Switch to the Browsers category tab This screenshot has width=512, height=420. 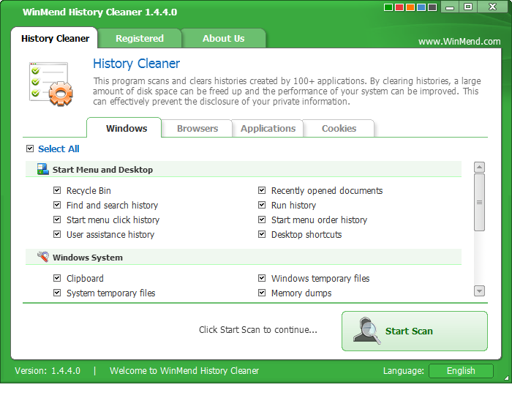pos(197,128)
